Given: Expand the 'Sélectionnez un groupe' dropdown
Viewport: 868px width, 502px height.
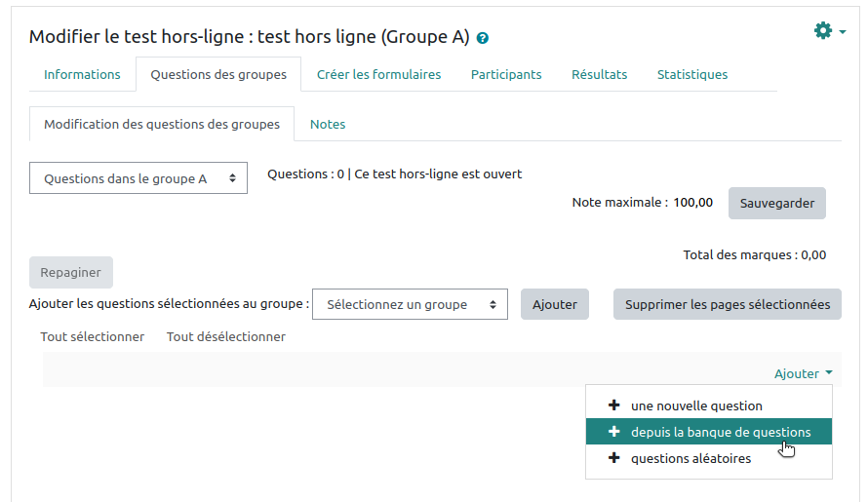Looking at the screenshot, I should pos(410,304).
